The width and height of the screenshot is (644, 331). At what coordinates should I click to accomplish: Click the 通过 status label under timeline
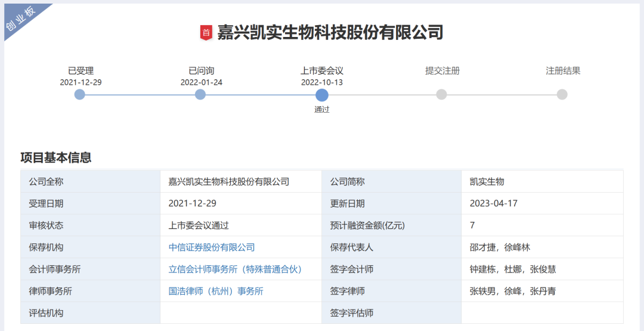point(322,109)
